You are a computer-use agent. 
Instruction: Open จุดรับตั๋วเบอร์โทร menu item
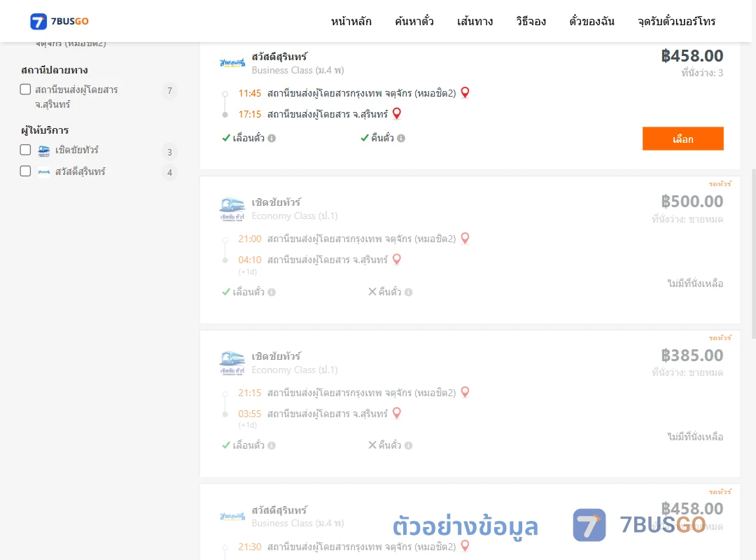pos(676,21)
